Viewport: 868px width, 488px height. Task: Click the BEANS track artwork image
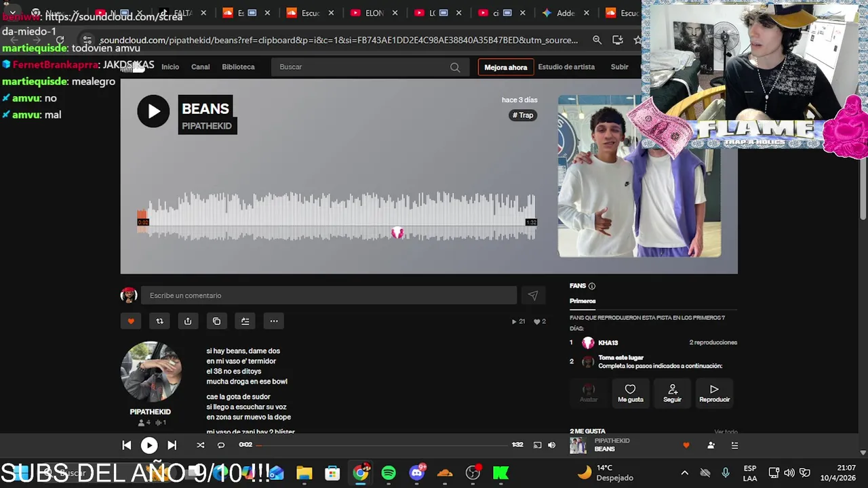[x=639, y=176]
